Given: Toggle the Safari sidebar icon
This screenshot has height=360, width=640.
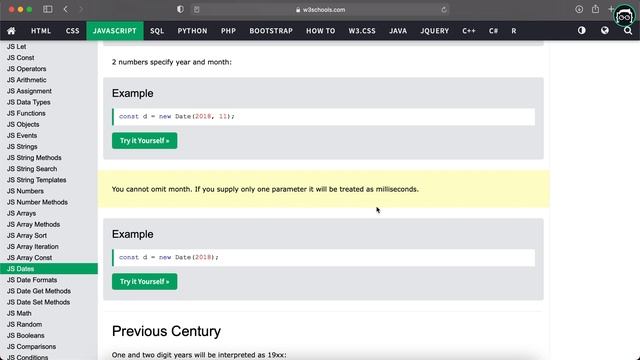Looking at the screenshot, I should pos(48,9).
